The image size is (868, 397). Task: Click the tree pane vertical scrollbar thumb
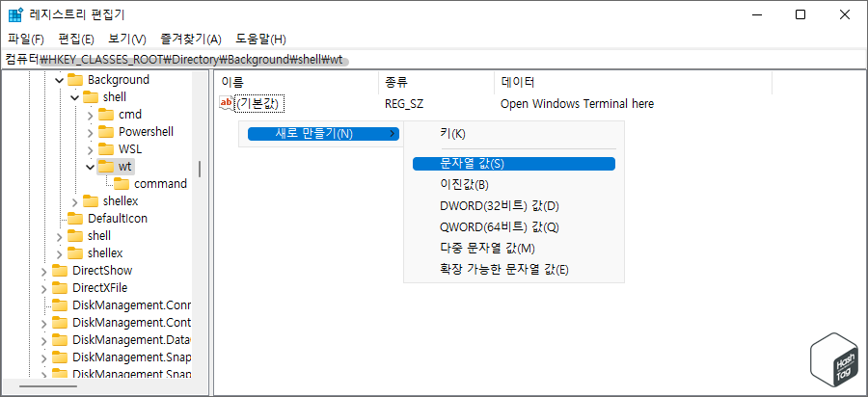point(200,170)
